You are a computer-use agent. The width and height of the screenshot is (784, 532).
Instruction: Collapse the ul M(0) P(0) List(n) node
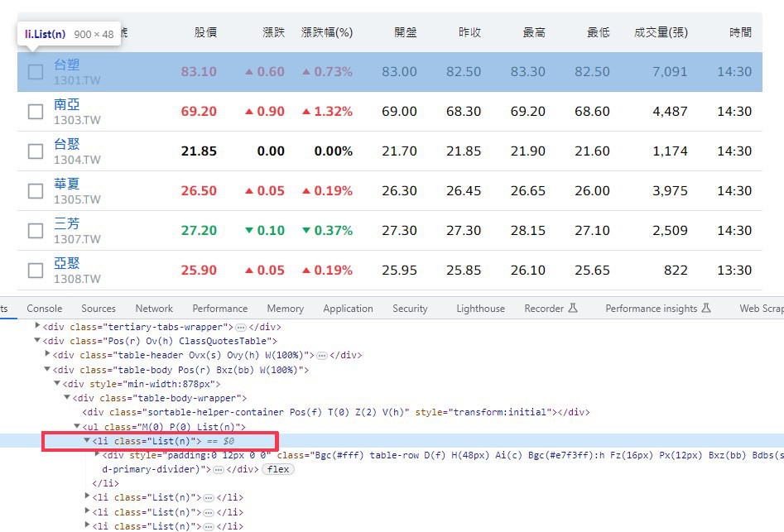77,426
